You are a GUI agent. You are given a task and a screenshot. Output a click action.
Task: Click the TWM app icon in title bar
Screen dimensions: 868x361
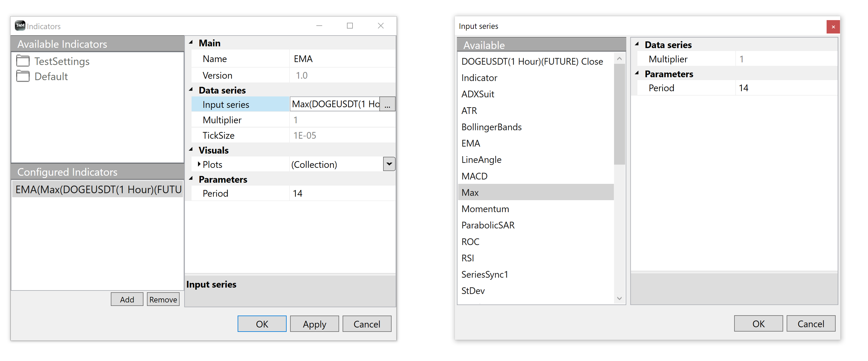point(20,26)
